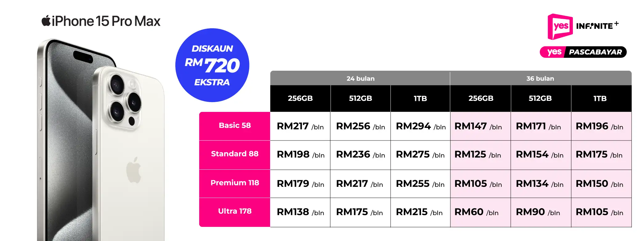644x241 pixels.
Task: Pick the RM236 /bln price cell
Action: pyautogui.click(x=360, y=155)
